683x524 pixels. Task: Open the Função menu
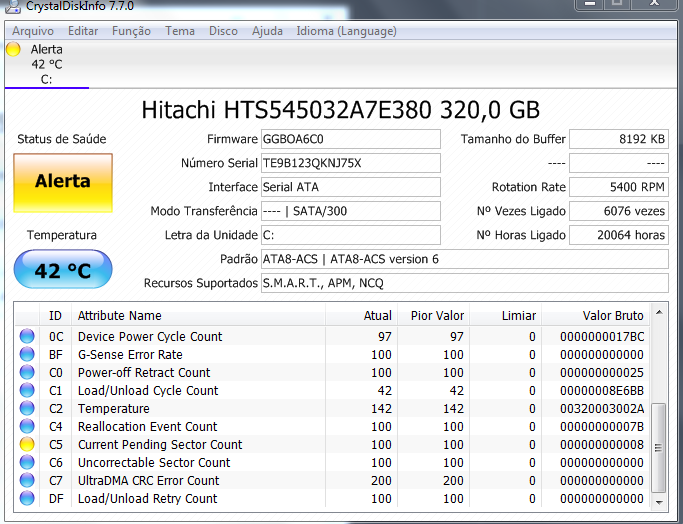coord(131,31)
